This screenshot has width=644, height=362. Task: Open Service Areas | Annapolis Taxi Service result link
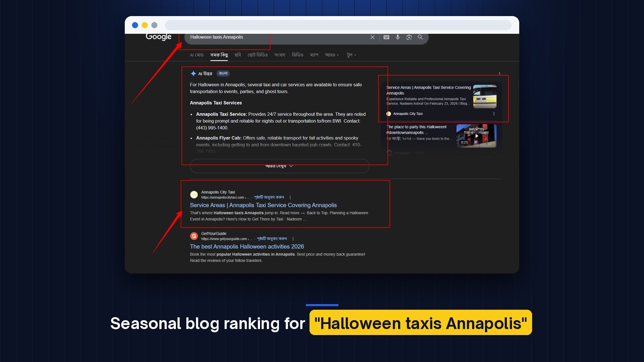point(263,205)
